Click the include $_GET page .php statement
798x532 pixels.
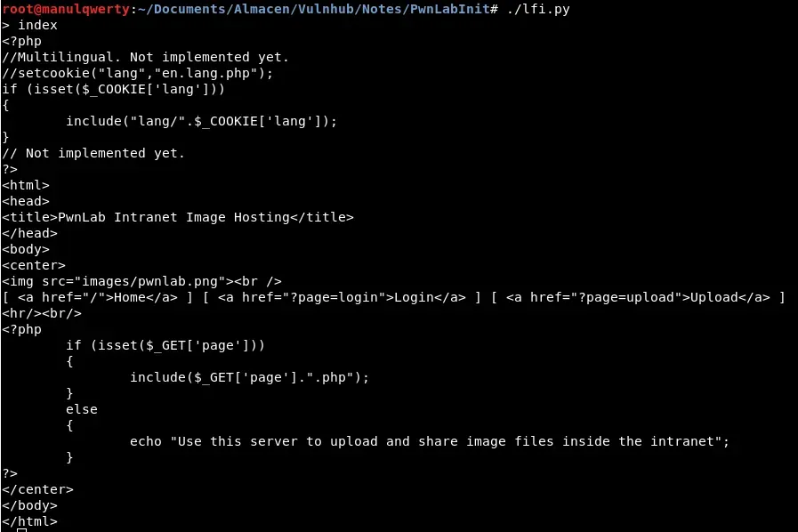pyautogui.click(x=249, y=377)
